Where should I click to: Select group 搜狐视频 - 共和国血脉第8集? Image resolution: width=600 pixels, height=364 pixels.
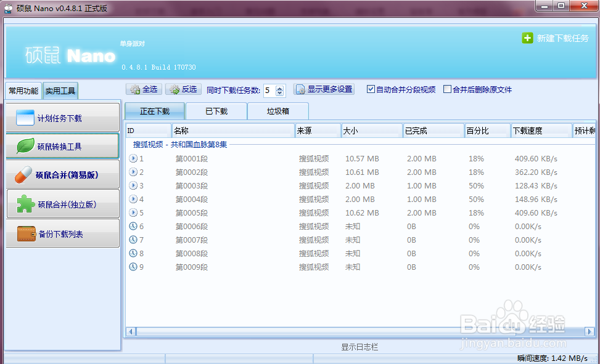point(180,145)
